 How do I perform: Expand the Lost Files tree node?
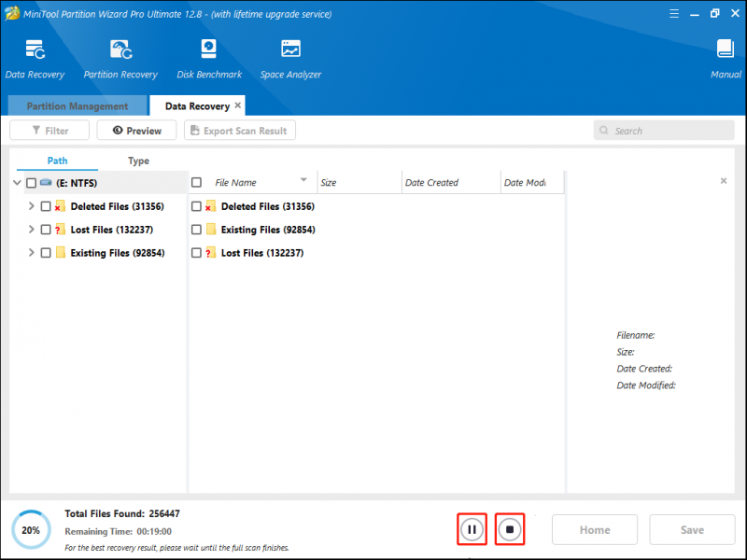tap(32, 229)
